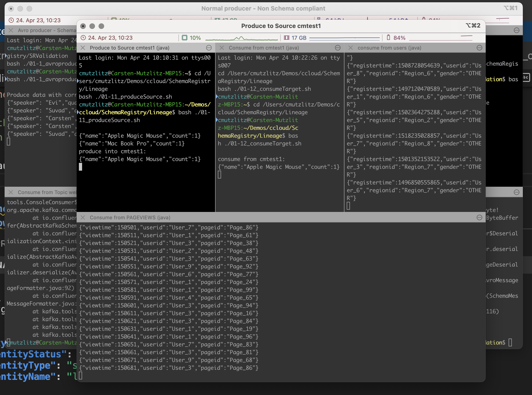The width and height of the screenshot is (532, 395).
Task: Close the consume from users pane
Action: 350,48
